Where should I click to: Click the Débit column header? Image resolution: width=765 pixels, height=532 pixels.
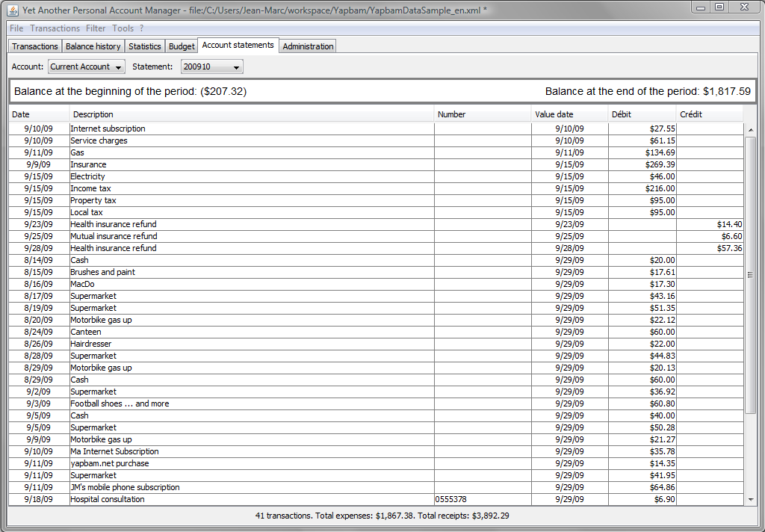(642, 114)
